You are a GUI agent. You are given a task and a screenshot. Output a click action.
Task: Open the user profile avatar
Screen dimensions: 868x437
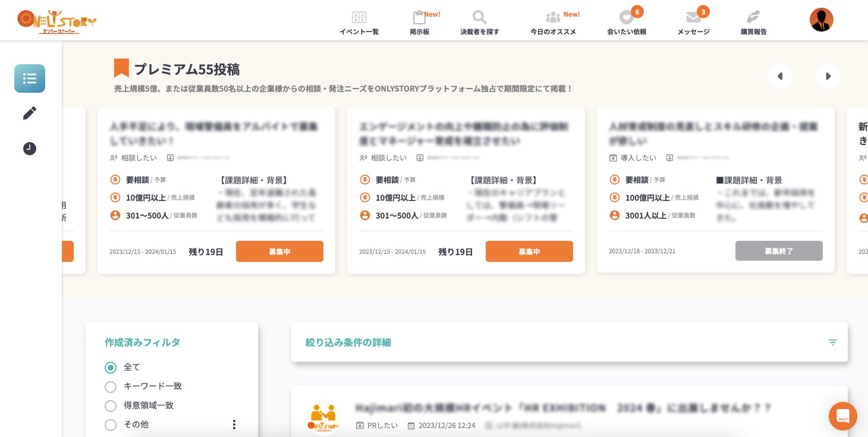(x=821, y=20)
